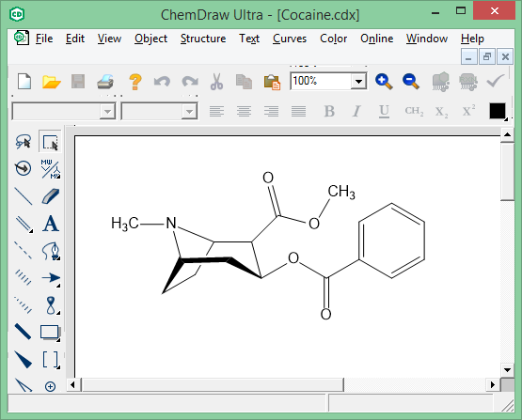Zoom in with magnifier plus
The image size is (522, 420).
click(x=384, y=82)
